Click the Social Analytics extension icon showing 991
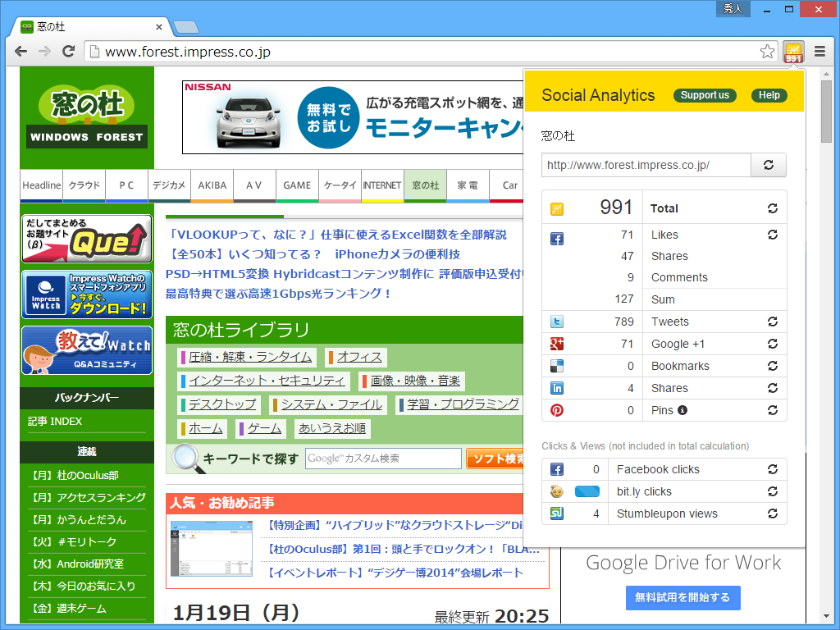This screenshot has width=840, height=630. pos(792,51)
